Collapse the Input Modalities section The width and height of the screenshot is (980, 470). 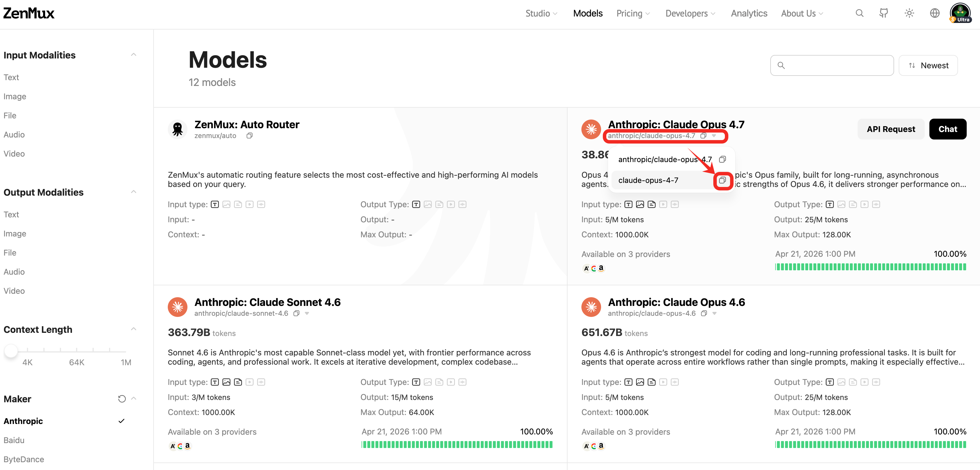tap(134, 55)
